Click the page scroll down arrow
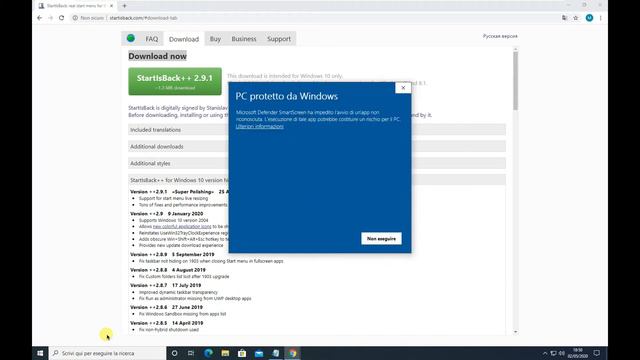 pyautogui.click(x=516, y=332)
